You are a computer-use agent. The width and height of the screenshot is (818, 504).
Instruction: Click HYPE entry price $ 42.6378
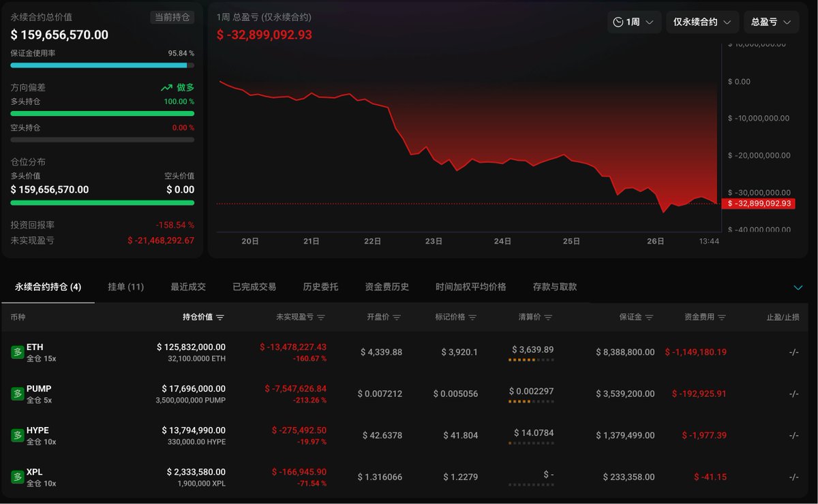[381, 435]
